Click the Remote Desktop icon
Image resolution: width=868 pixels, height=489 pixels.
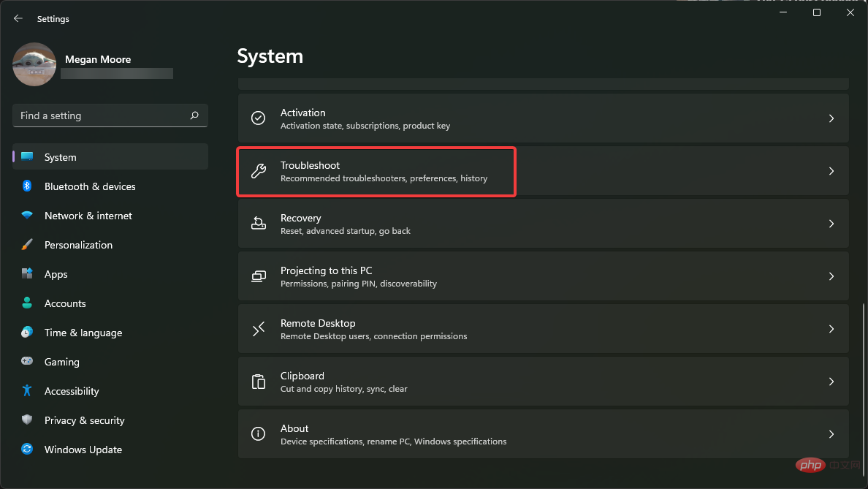258,328
